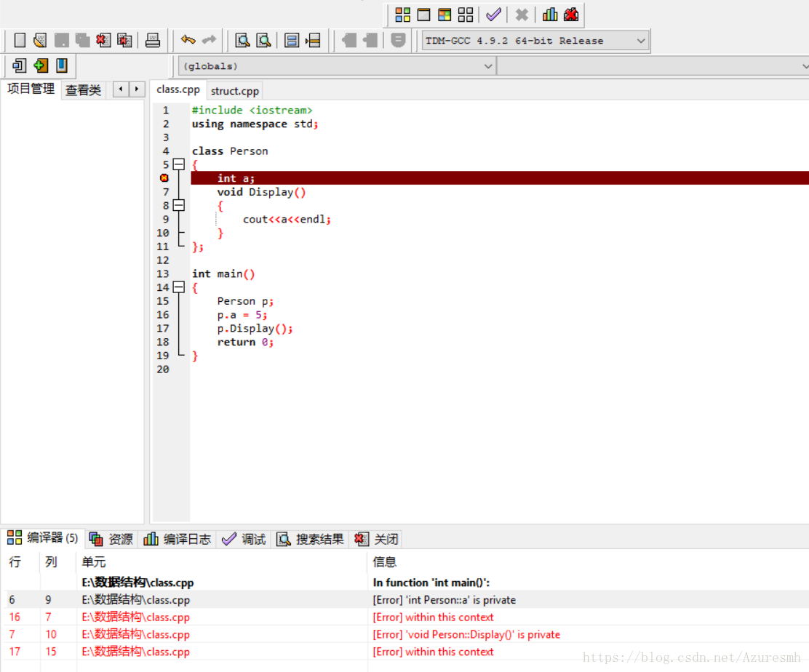The image size is (809, 672).
Task: Rebuild all with gray grid icon
Action: click(466, 15)
